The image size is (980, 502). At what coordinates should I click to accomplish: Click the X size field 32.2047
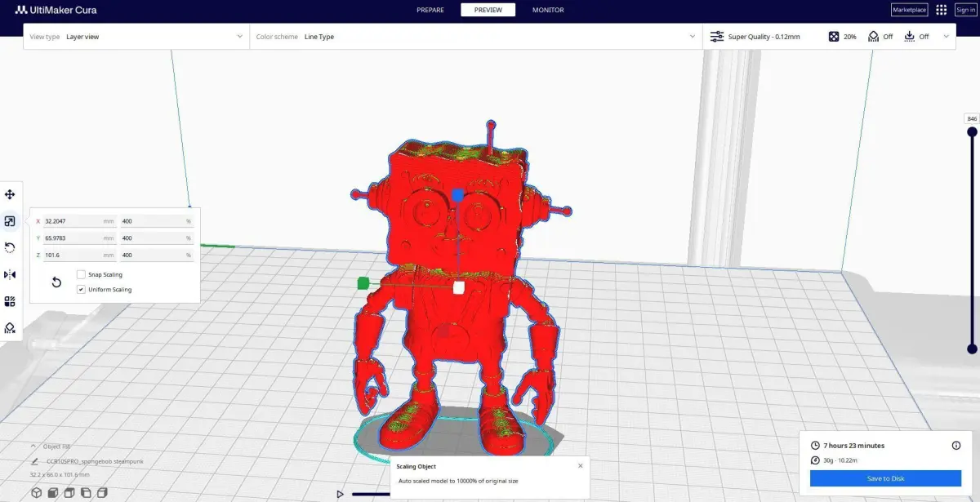(79, 221)
